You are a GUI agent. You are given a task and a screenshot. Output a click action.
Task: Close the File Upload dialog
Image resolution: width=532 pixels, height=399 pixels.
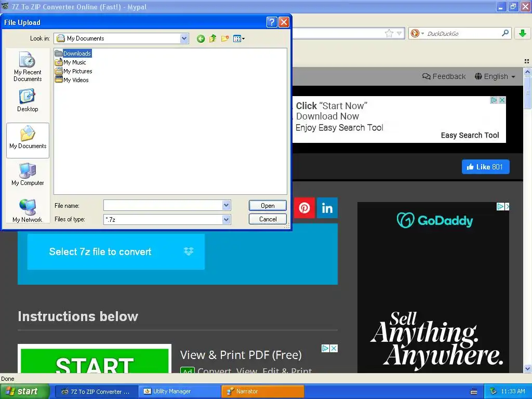pos(284,22)
